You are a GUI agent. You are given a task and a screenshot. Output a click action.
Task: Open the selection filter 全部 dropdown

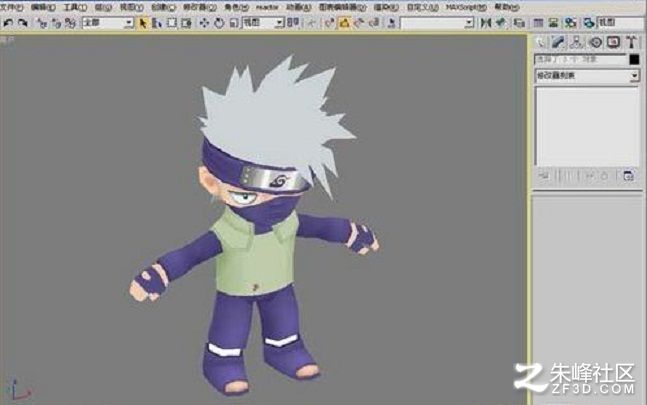[x=108, y=23]
